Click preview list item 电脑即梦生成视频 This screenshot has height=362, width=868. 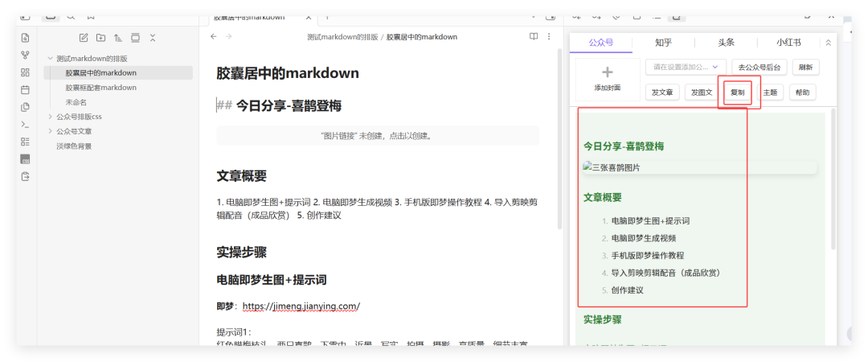click(644, 238)
